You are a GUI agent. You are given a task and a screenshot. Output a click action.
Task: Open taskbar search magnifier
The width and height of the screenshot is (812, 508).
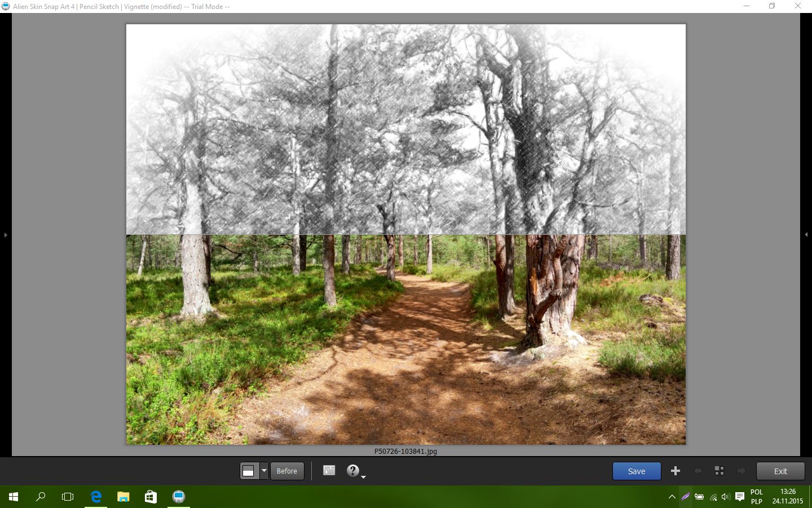click(41, 497)
